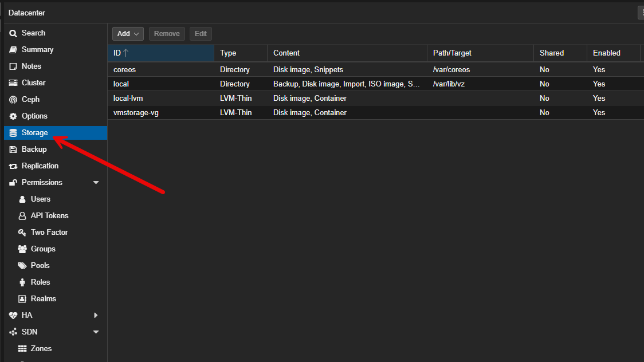Viewport: 644px width, 362px height.
Task: Open Backup via the floppy disk icon
Action: [x=13, y=149]
